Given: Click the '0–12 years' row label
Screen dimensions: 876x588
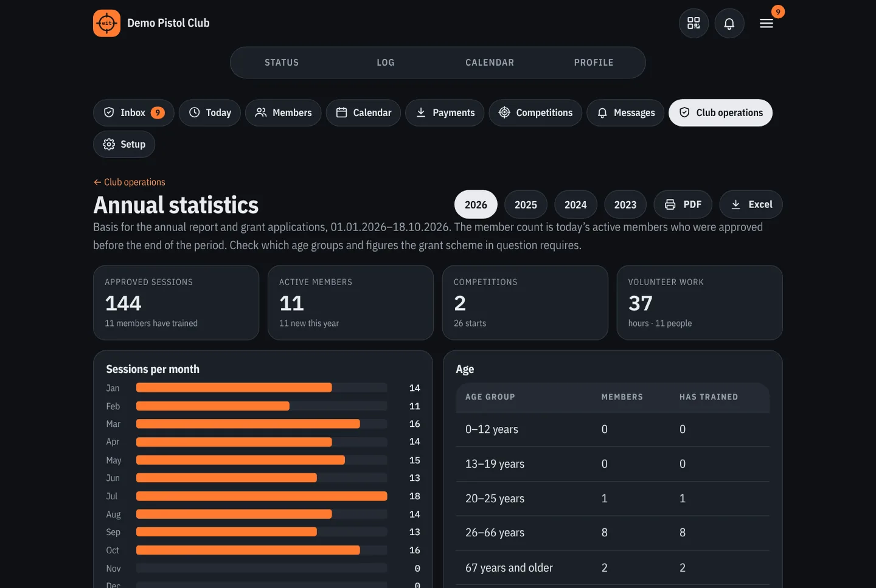Looking at the screenshot, I should click(x=492, y=429).
